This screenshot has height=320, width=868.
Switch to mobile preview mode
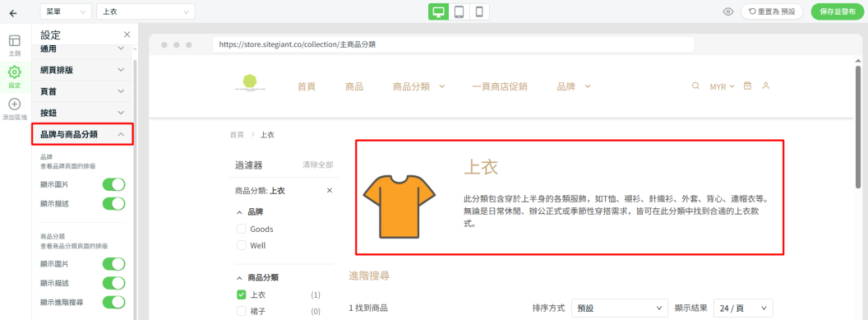(479, 12)
